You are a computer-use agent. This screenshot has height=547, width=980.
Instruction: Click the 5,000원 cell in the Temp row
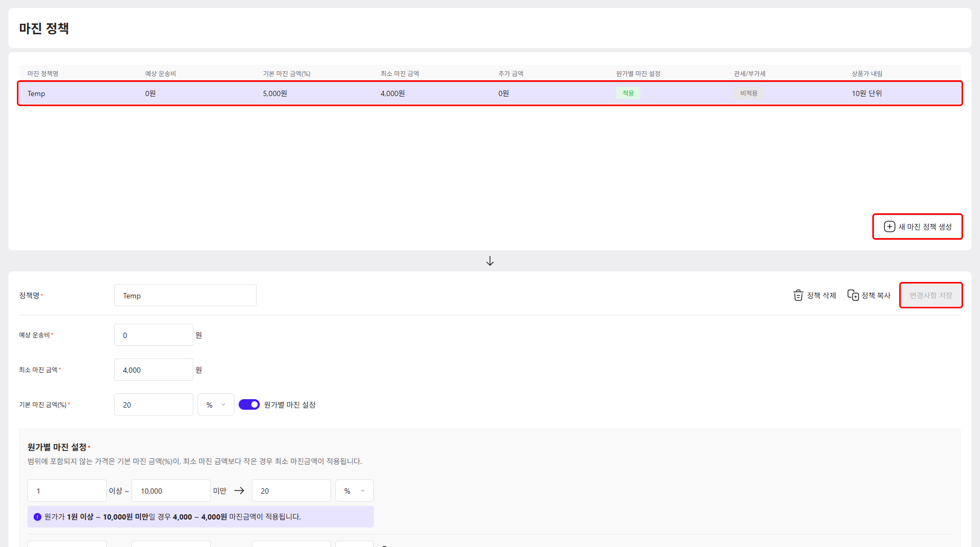coord(275,93)
